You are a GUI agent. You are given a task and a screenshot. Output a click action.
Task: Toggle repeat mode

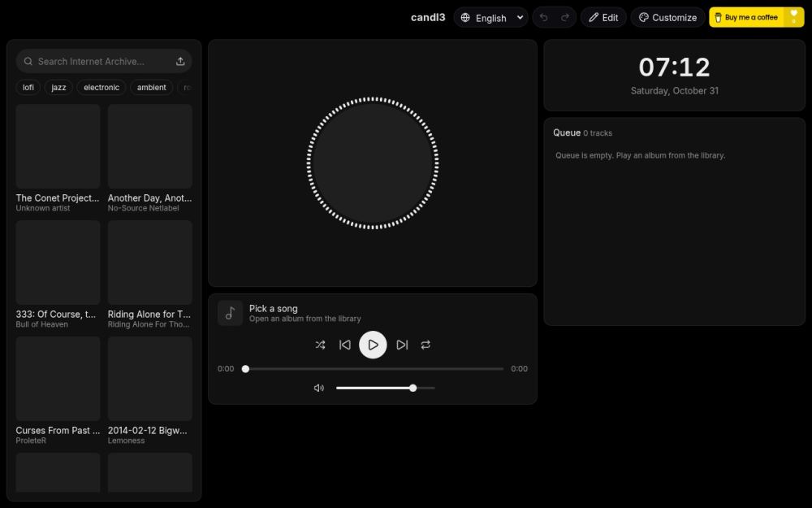point(425,345)
